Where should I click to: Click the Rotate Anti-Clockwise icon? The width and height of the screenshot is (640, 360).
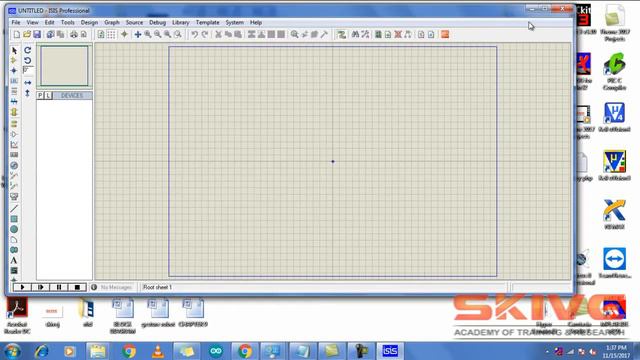(27, 60)
